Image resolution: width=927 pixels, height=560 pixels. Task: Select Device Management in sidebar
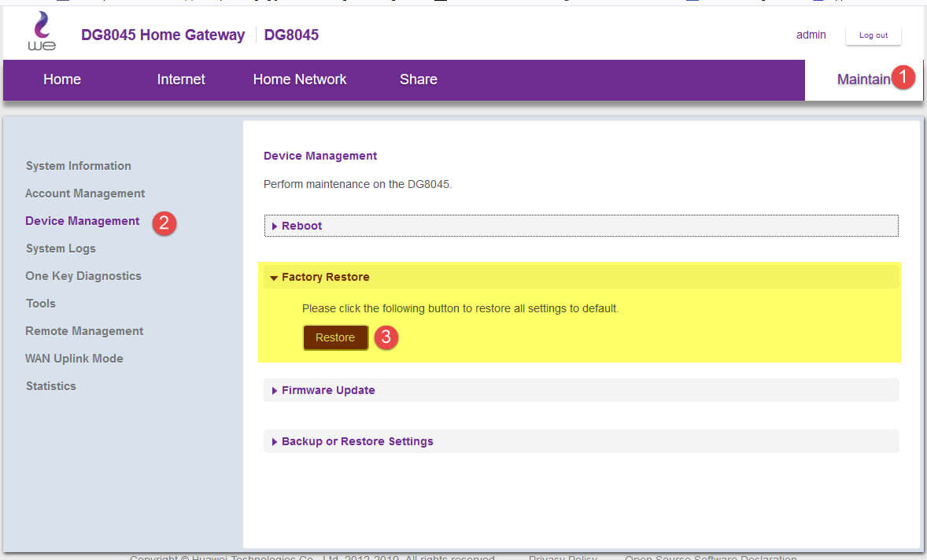tap(82, 221)
